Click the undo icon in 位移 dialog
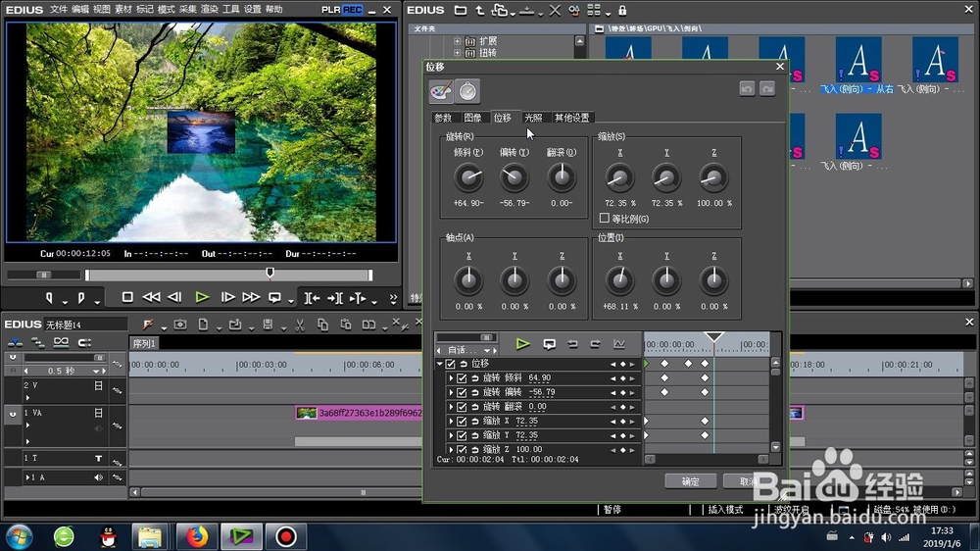The width and height of the screenshot is (980, 551). [747, 89]
